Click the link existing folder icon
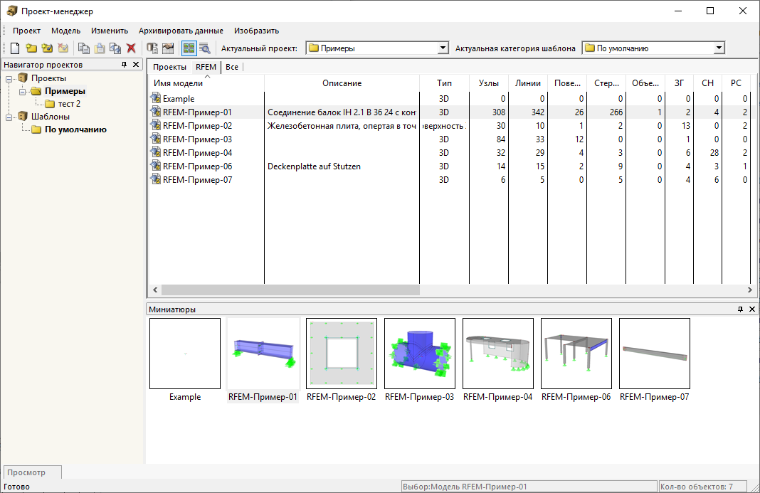This screenshot has width=760, height=493. [47, 48]
